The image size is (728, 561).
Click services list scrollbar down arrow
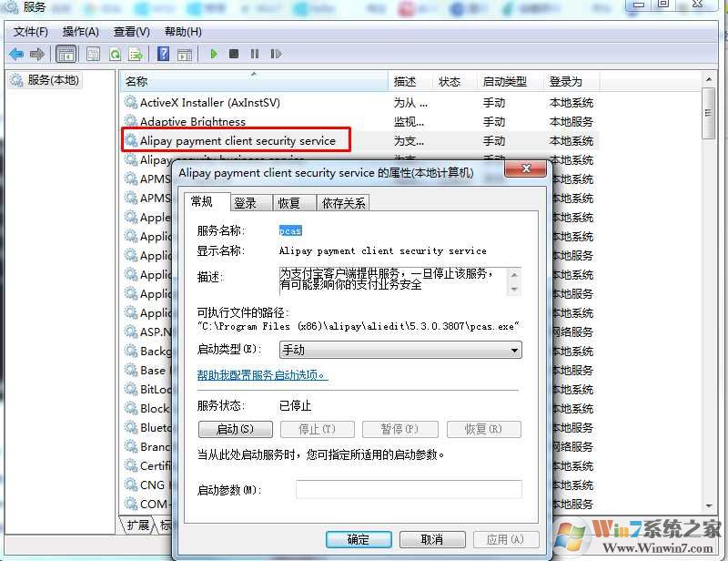coord(709,505)
